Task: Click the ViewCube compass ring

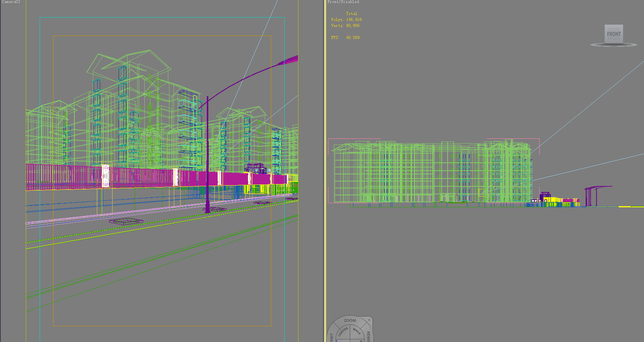Action: point(614,45)
